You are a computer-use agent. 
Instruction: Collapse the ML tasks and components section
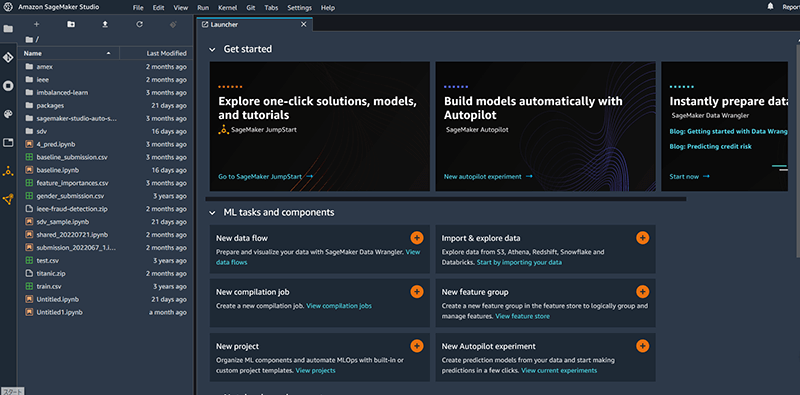click(x=212, y=213)
